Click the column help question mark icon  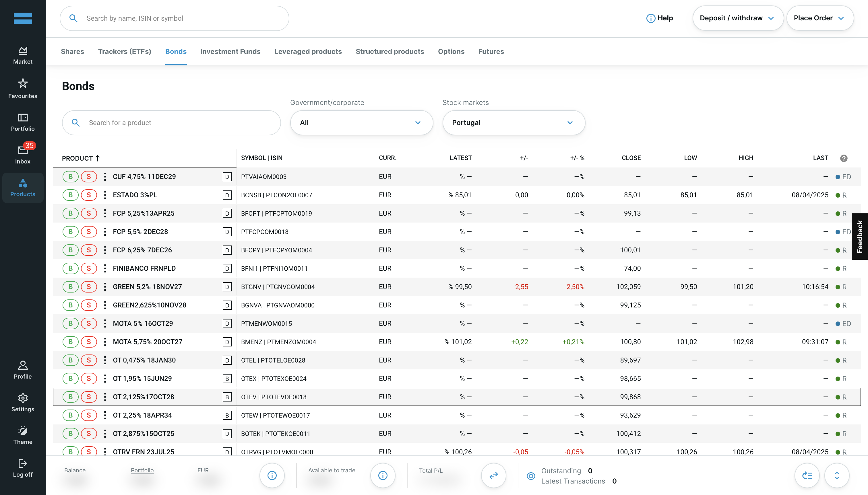pos(844,158)
